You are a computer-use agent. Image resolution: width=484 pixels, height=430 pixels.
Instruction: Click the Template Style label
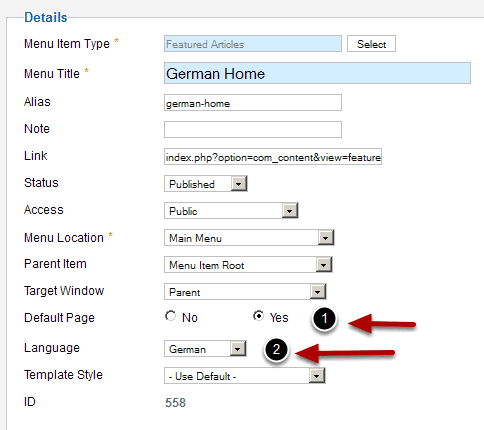63,375
